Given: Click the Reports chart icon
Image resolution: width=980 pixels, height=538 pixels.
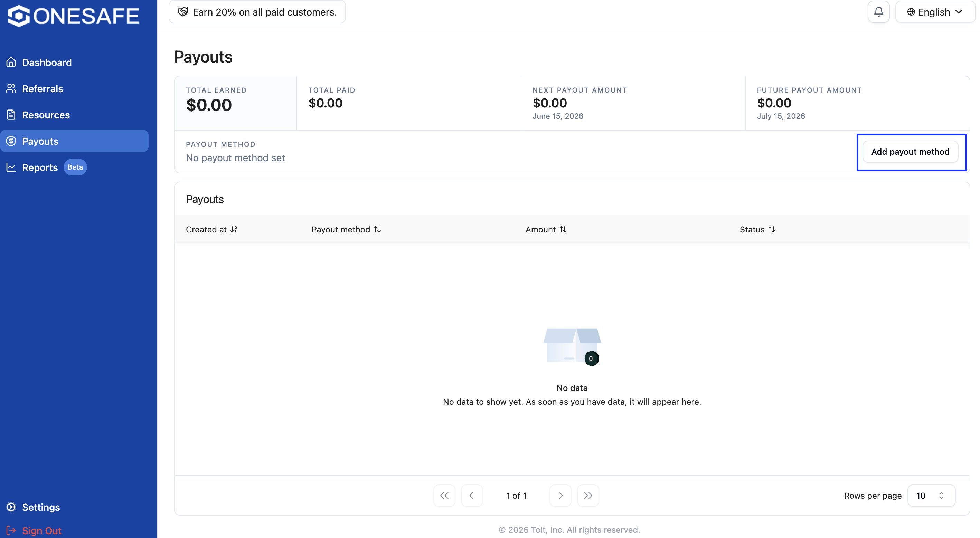Looking at the screenshot, I should tap(11, 167).
